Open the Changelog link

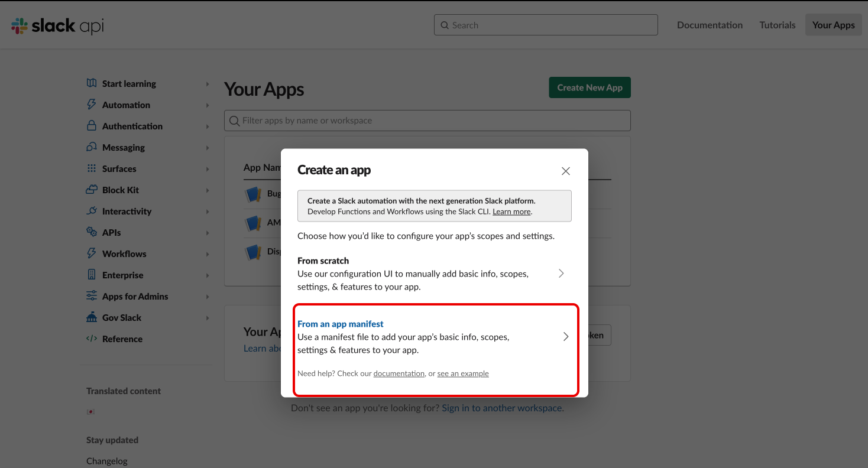pos(107,461)
